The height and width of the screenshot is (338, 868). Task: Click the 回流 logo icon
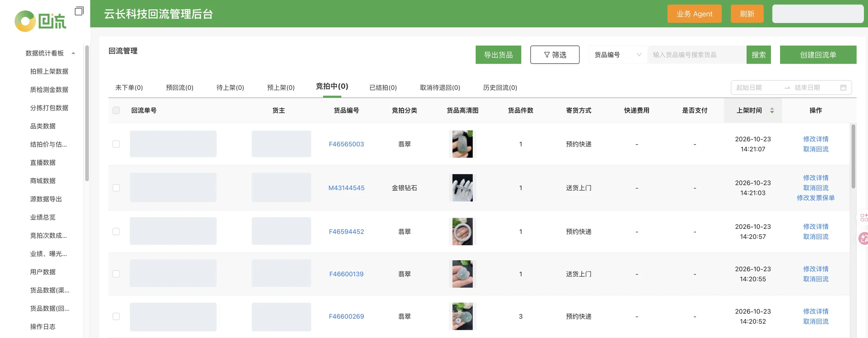[x=40, y=21]
